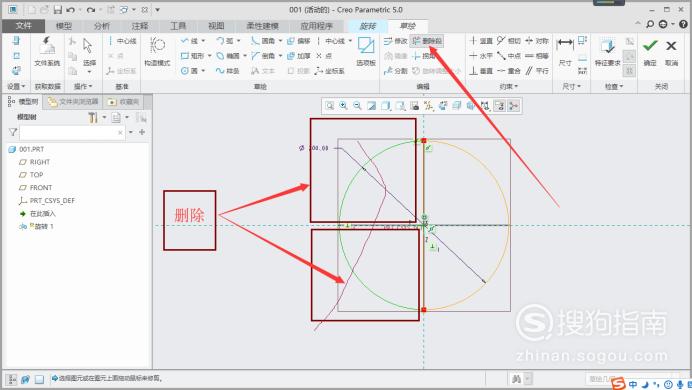
Task: Click the 修改 (Modify) tool
Action: click(395, 41)
